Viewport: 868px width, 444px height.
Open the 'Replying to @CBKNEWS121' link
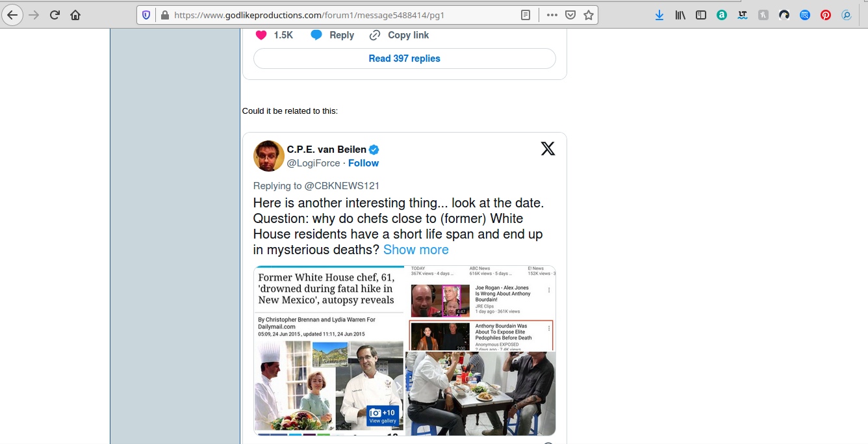tap(316, 186)
